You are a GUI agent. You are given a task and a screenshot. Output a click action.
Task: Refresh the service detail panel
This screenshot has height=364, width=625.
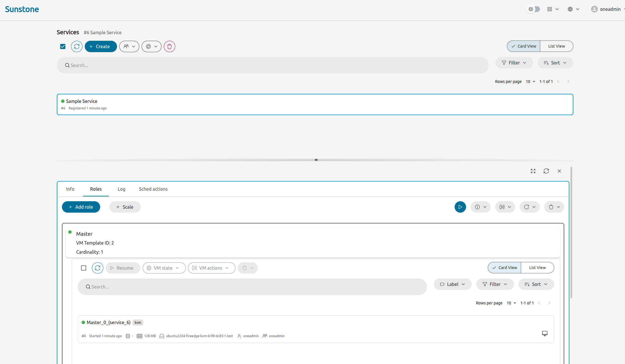pyautogui.click(x=546, y=171)
